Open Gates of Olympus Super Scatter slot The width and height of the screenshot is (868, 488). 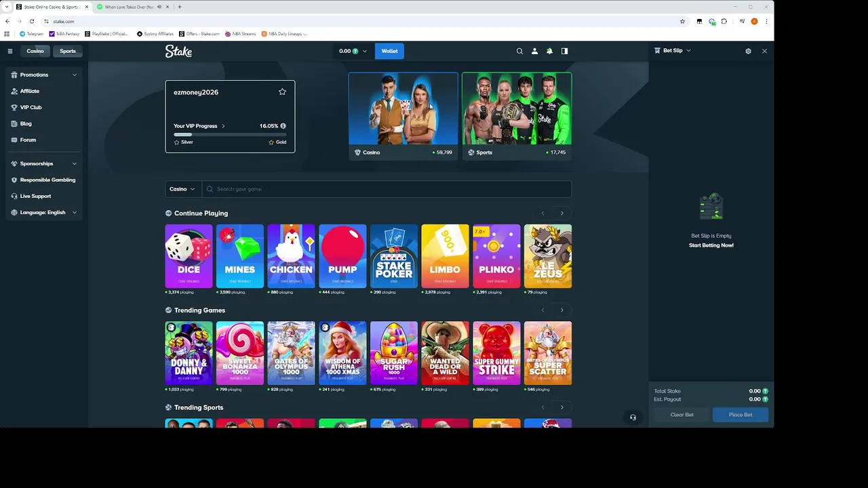coord(548,353)
